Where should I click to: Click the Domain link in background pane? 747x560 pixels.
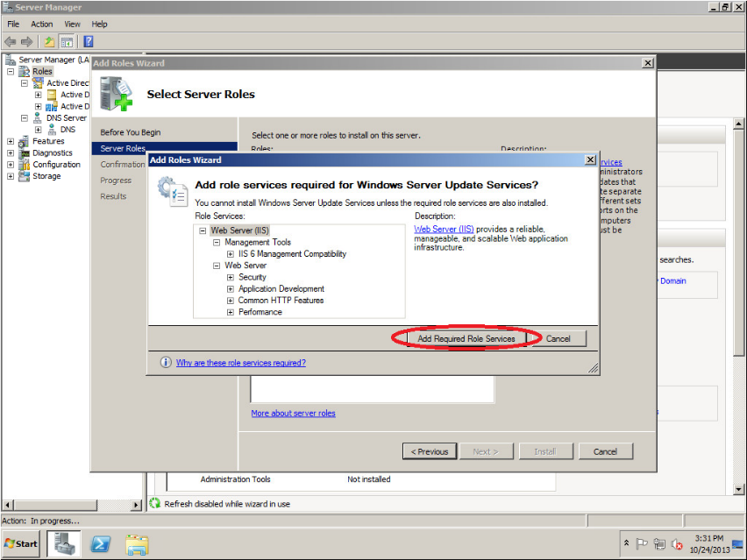pyautogui.click(x=672, y=281)
